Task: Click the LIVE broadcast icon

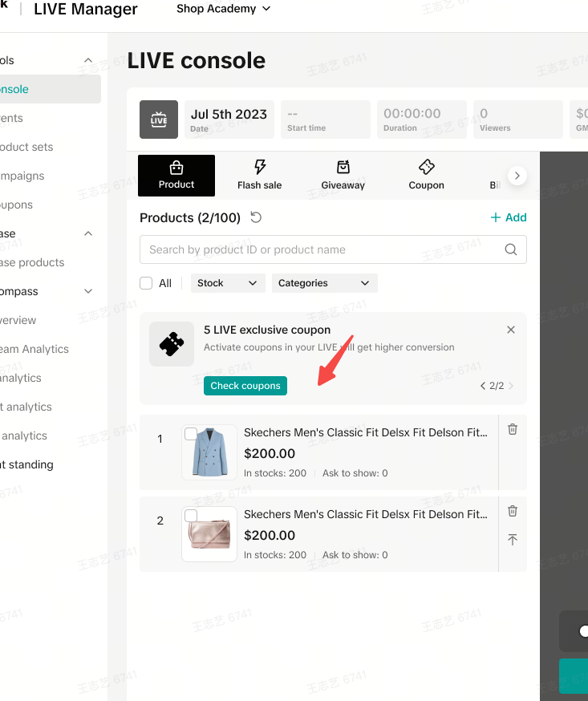Action: point(159,120)
